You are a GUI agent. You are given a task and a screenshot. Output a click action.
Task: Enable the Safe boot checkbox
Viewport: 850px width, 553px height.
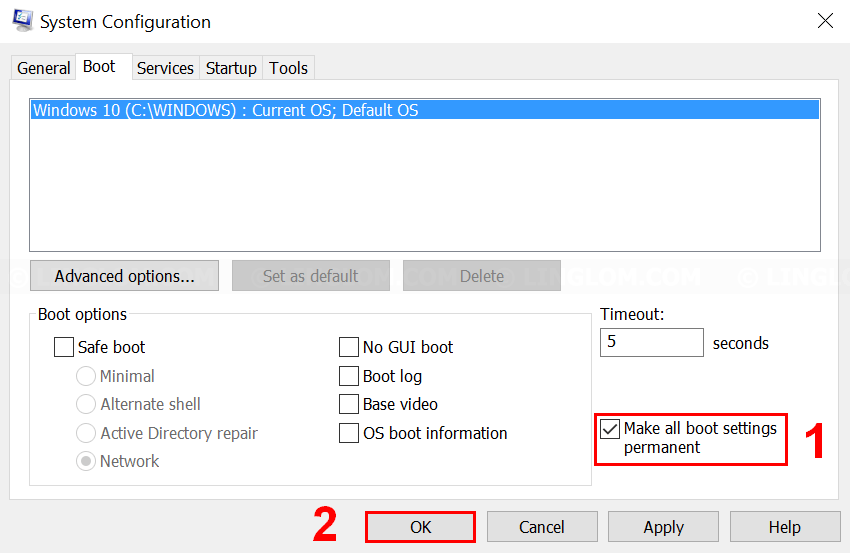click(x=64, y=347)
